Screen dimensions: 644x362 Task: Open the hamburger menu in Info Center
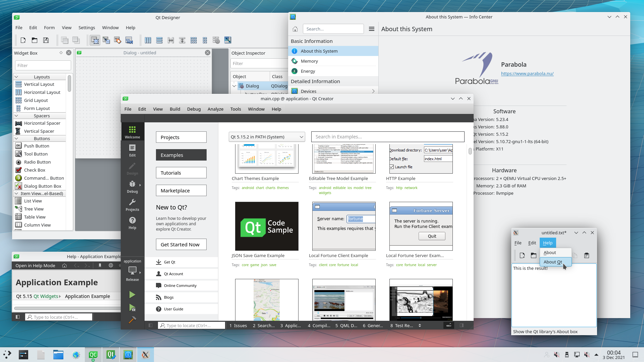pos(371,29)
